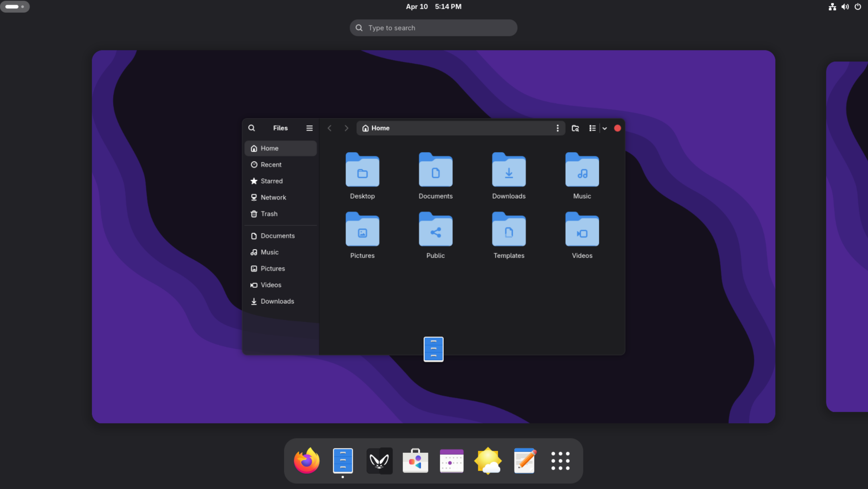868x489 pixels.
Task: Select Home in the sidebar
Action: pos(280,148)
